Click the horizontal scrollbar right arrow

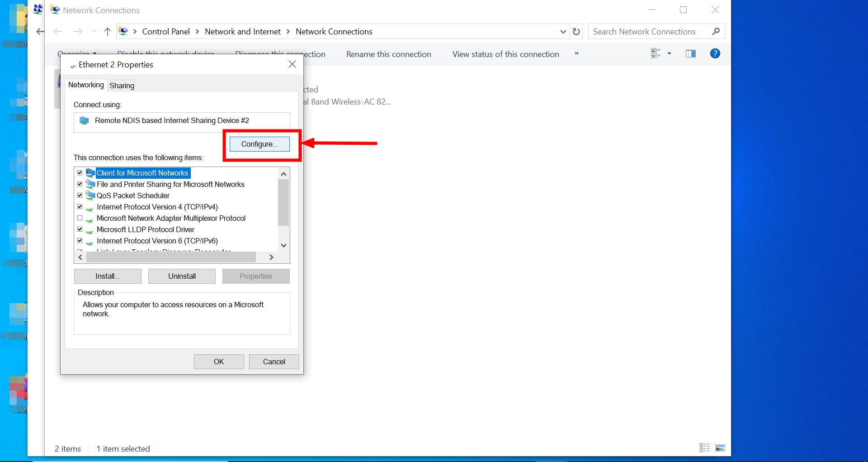click(271, 257)
